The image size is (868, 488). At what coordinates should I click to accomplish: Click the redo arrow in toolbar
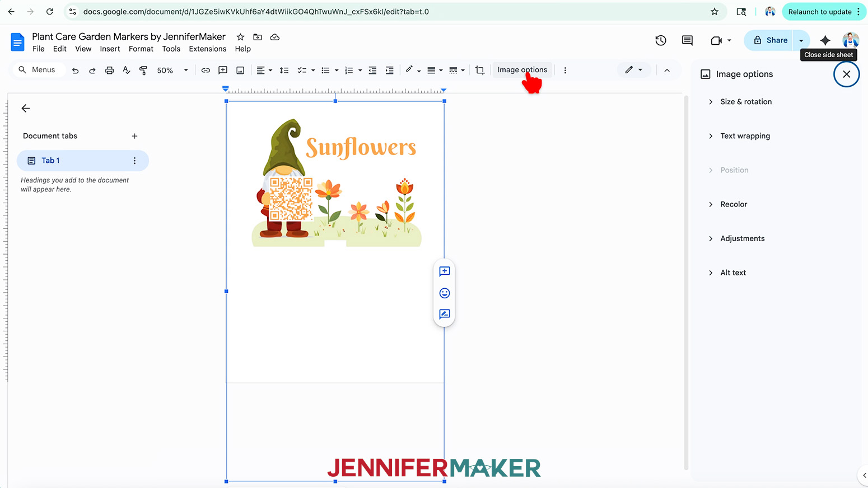(92, 71)
